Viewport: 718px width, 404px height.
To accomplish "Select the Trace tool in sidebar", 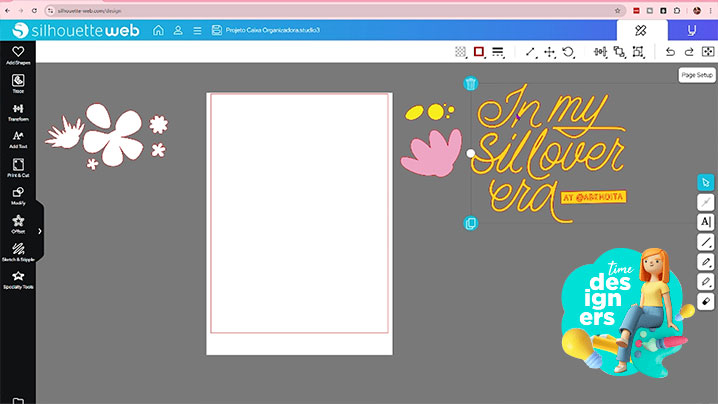I will [x=18, y=83].
